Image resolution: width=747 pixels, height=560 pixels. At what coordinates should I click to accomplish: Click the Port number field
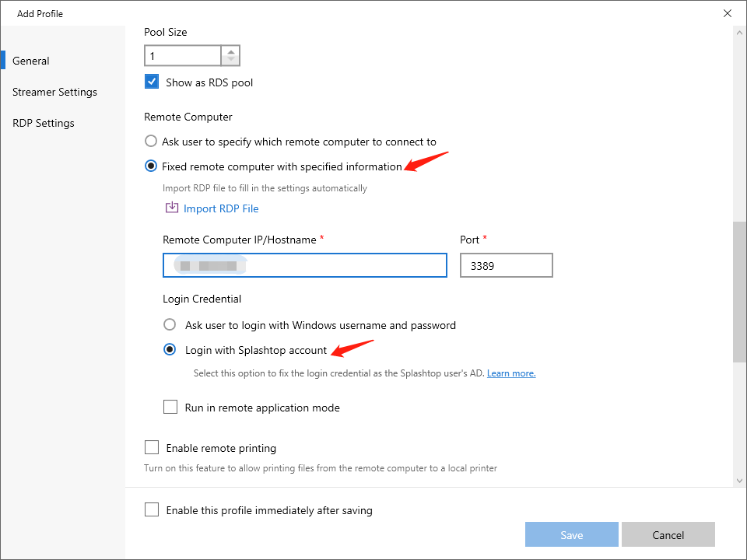(506, 265)
